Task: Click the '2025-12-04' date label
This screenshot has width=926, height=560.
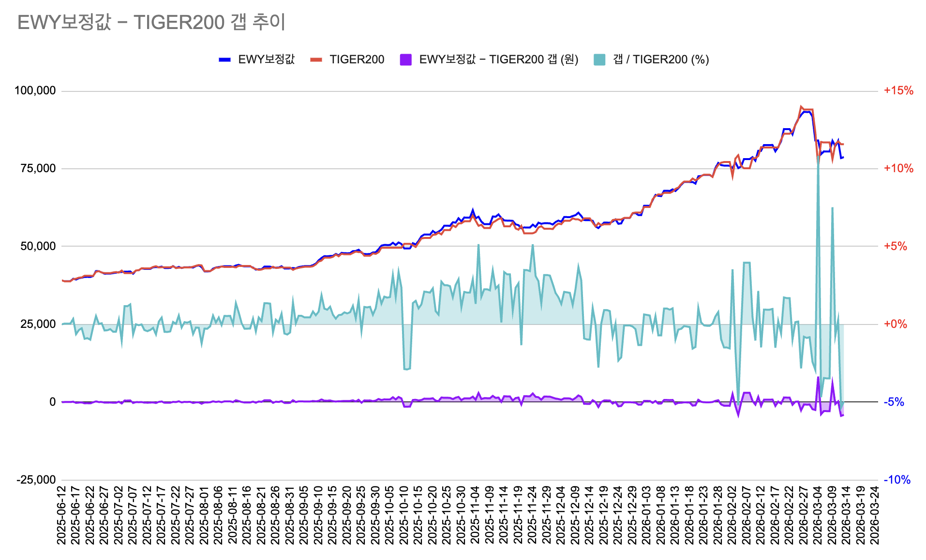Action: coord(561,516)
